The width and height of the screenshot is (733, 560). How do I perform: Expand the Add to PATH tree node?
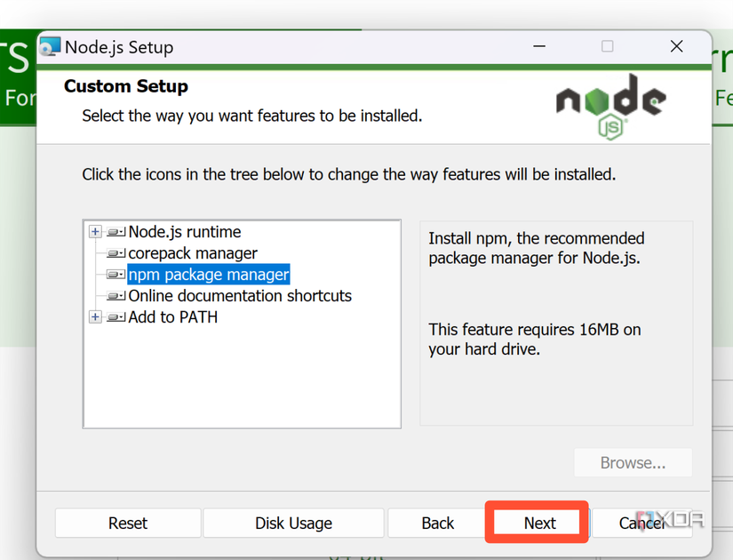pyautogui.click(x=95, y=317)
